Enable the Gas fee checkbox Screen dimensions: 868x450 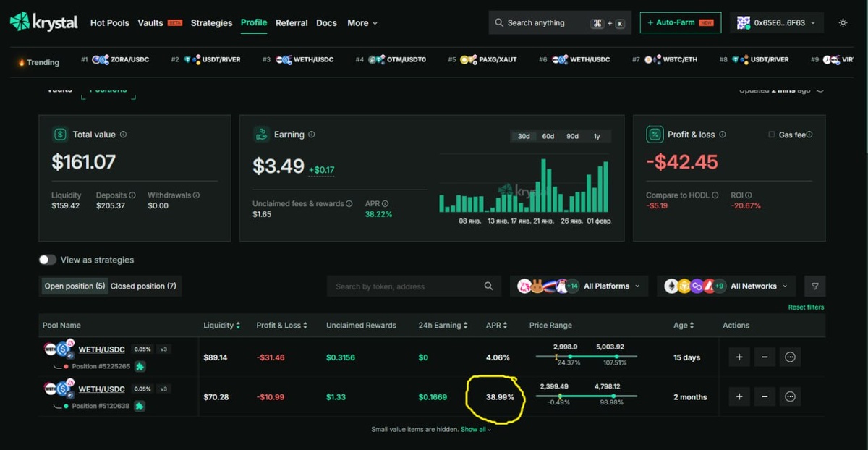tap(772, 135)
